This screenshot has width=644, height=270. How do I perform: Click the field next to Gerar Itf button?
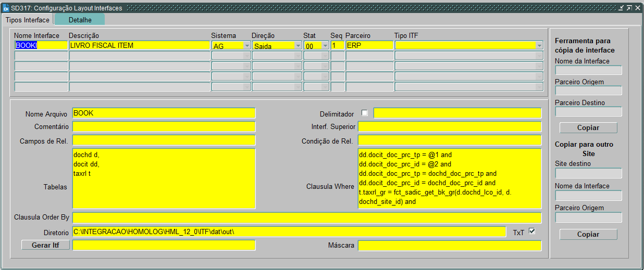[164, 245]
